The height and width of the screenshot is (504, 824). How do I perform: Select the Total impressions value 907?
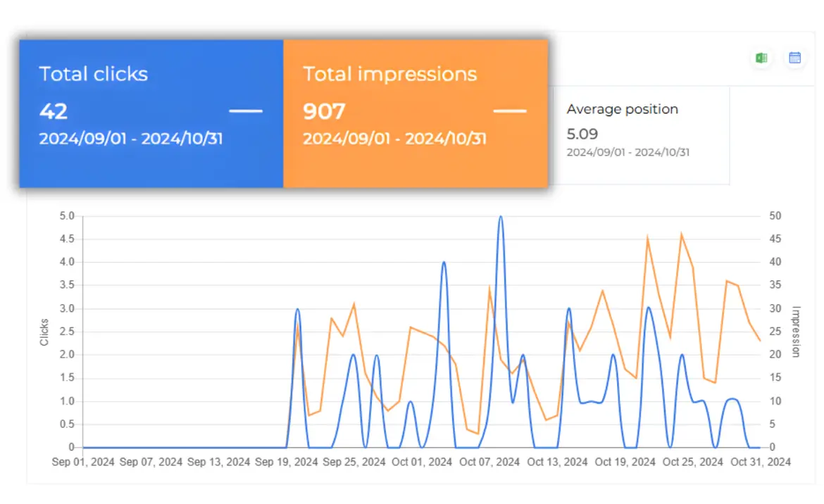[323, 111]
